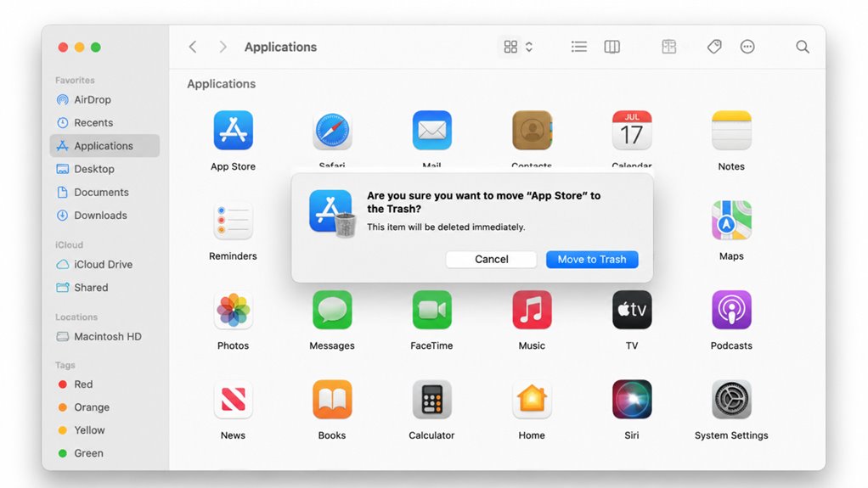Open the FaceTime app icon
Image resolution: width=868 pixels, height=488 pixels.
431,310
